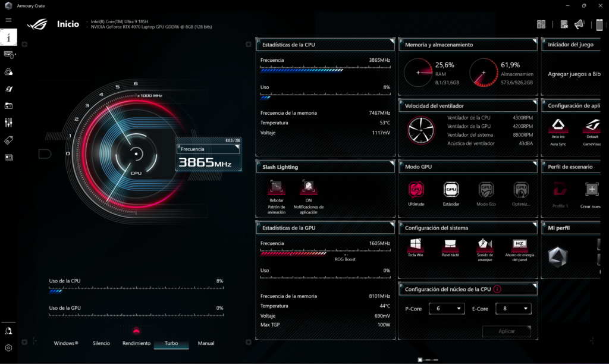Switch to Silencio operating mode
The height and width of the screenshot is (364, 609).
101,343
